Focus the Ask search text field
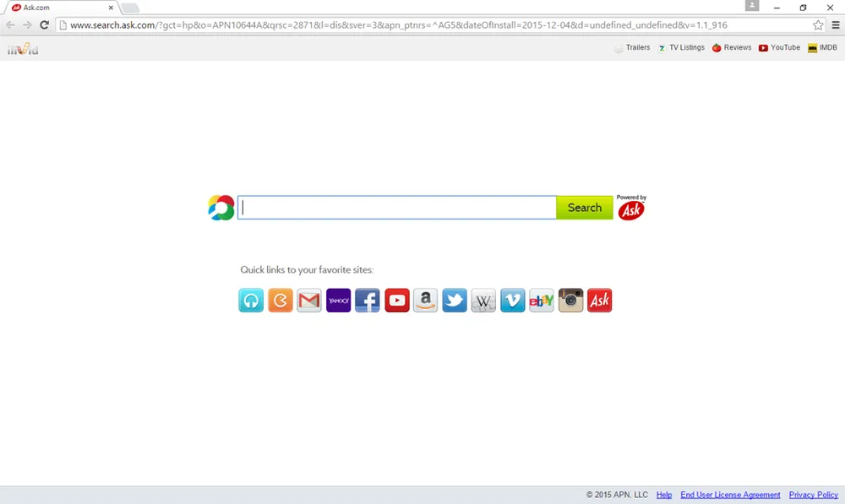 [396, 208]
